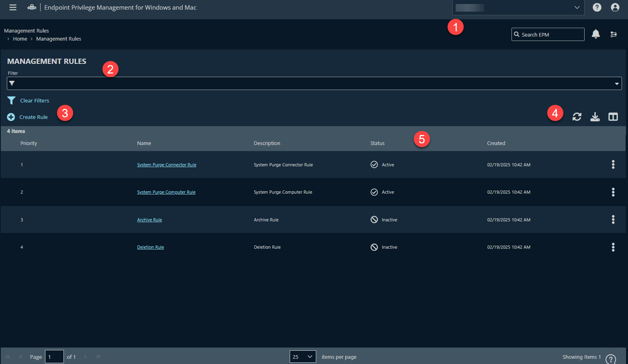Go to Home in the breadcrumb
This screenshot has height=364, width=628.
point(20,39)
